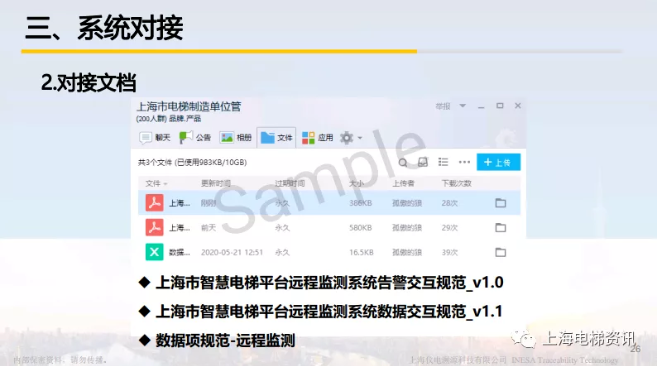Click the 前天 update time cell

[x=208, y=228]
